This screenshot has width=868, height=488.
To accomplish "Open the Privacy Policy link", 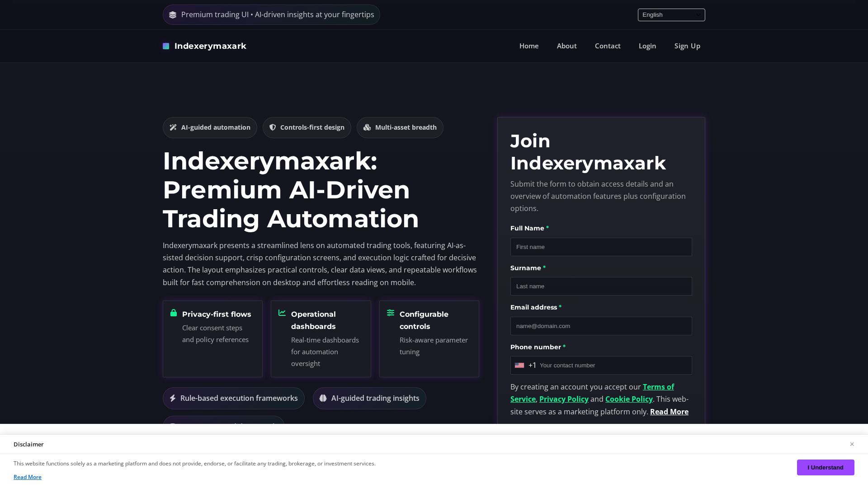I will pos(564,399).
